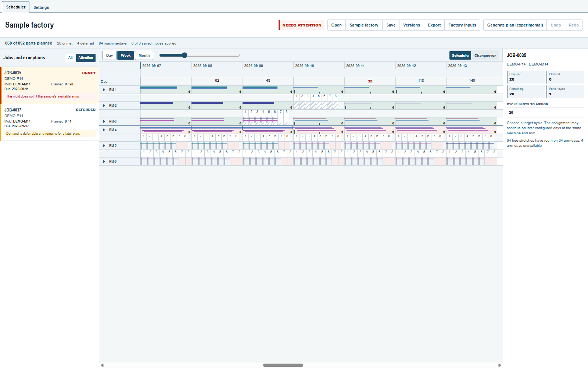
Task: Generate plan (experimental)
Action: tap(515, 25)
